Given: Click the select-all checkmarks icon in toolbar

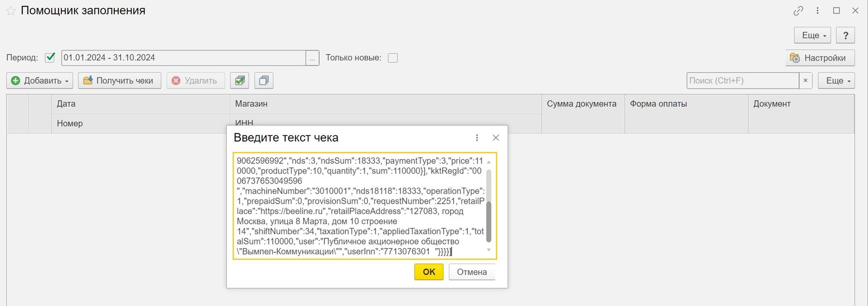Looking at the screenshot, I should click(x=240, y=81).
